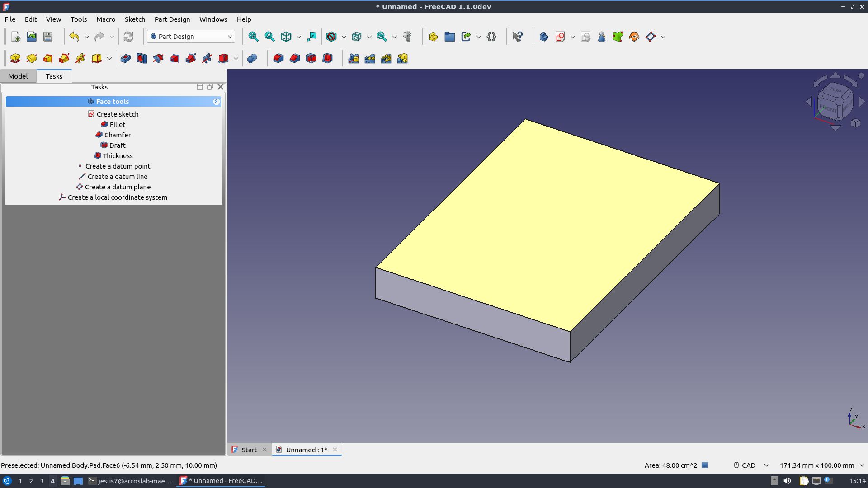The height and width of the screenshot is (488, 868).
Task: Open the mini cube menu below the navigation cube
Action: 855,123
